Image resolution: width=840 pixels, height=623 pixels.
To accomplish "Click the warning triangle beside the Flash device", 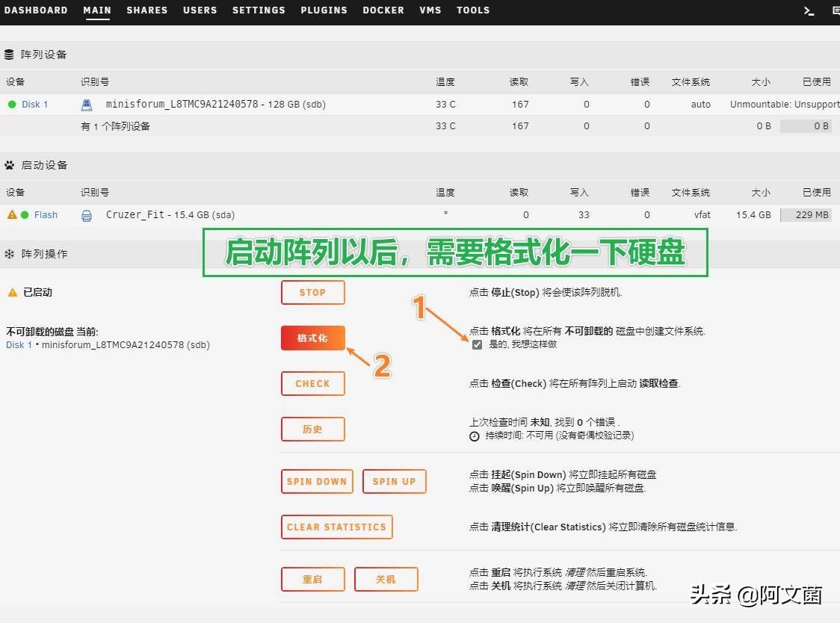I will (13, 214).
